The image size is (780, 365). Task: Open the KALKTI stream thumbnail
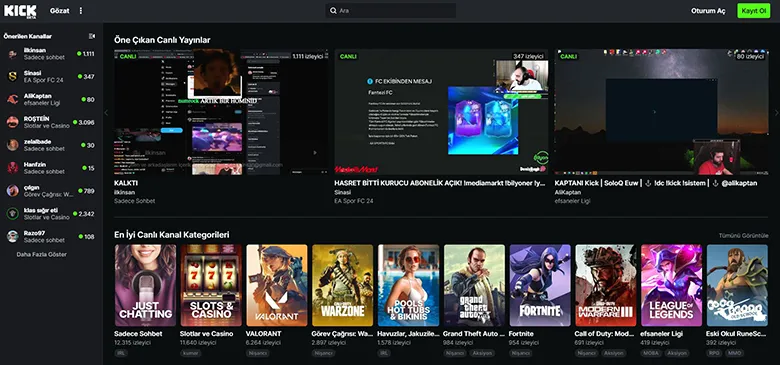click(221, 112)
